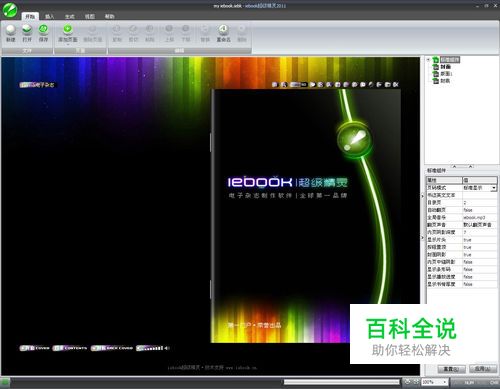The width and height of the screenshot is (500, 389).
Task: Toggle the 自动翻页 false value
Action: tap(479, 210)
